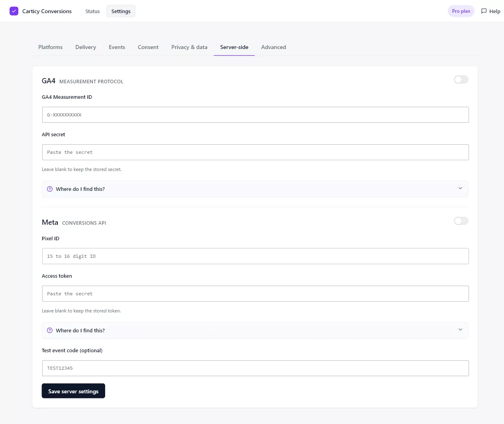
Task: Open Meta 'Where do I find this?' help text
Action: [x=80, y=330]
